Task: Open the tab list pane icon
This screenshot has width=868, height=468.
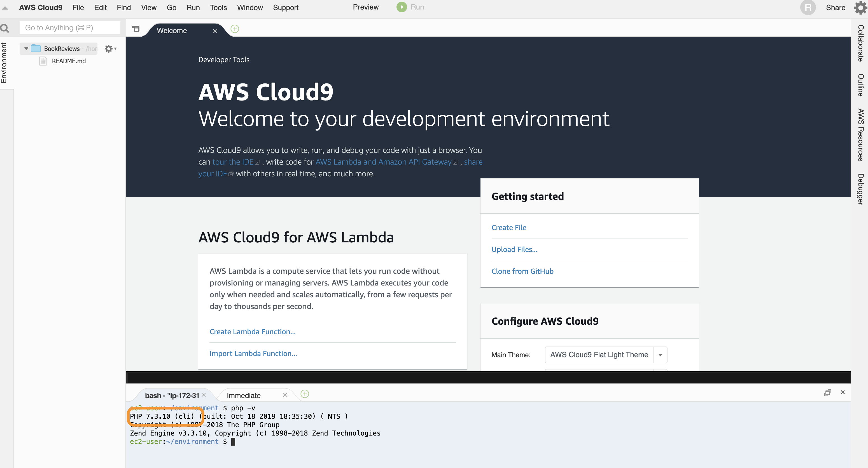Action: point(136,29)
